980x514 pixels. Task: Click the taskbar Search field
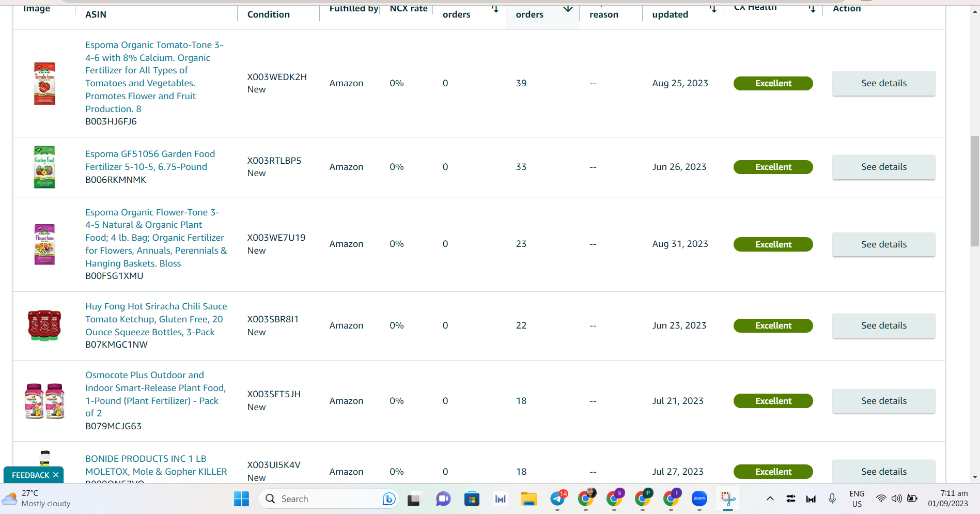[329, 499]
